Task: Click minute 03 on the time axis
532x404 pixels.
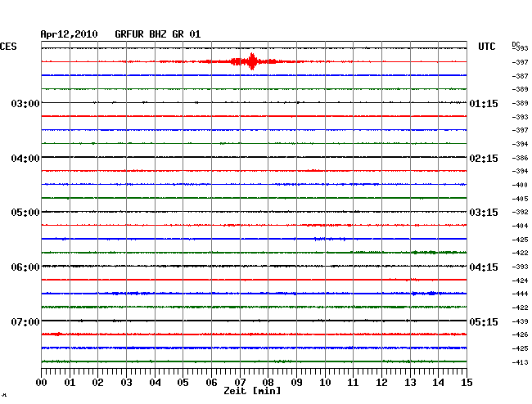Action: 126,382
